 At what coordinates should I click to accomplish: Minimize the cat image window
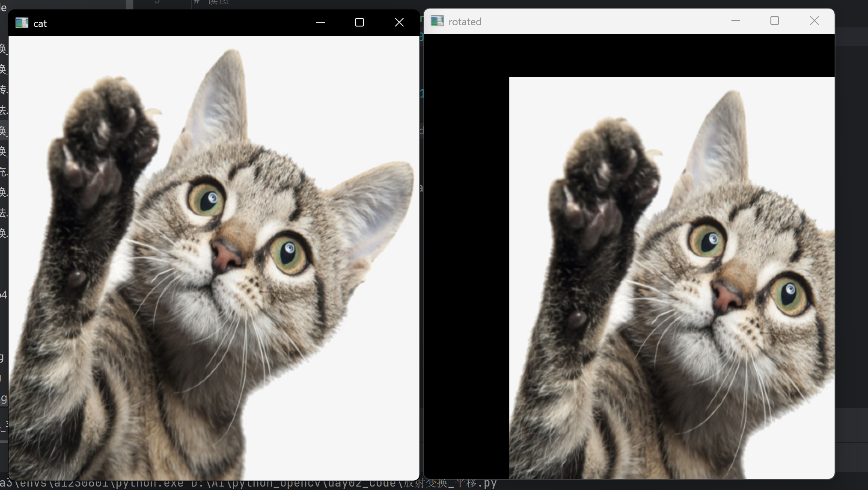coord(321,22)
